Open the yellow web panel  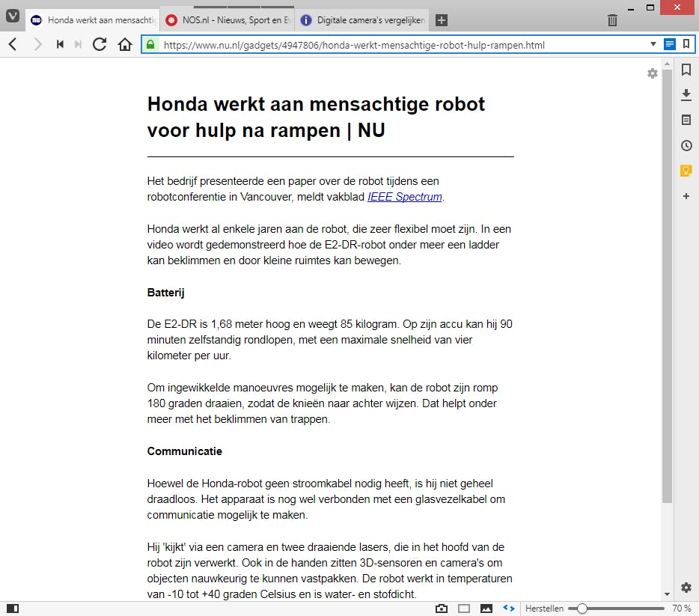[686, 171]
